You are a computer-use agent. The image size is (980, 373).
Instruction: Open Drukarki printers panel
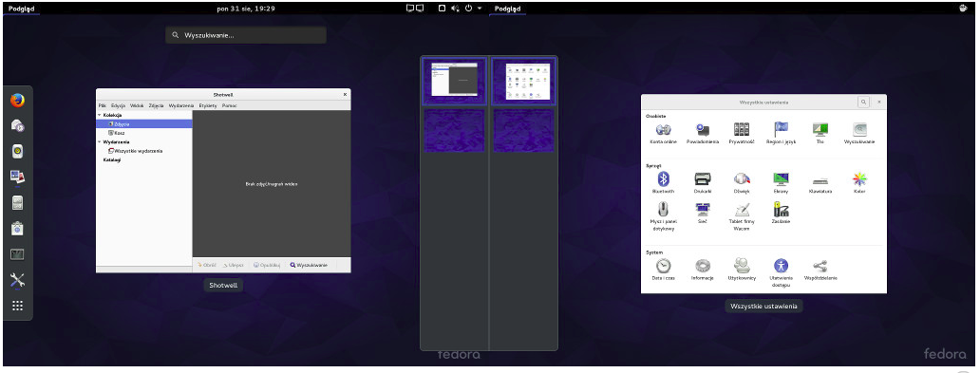click(x=703, y=183)
